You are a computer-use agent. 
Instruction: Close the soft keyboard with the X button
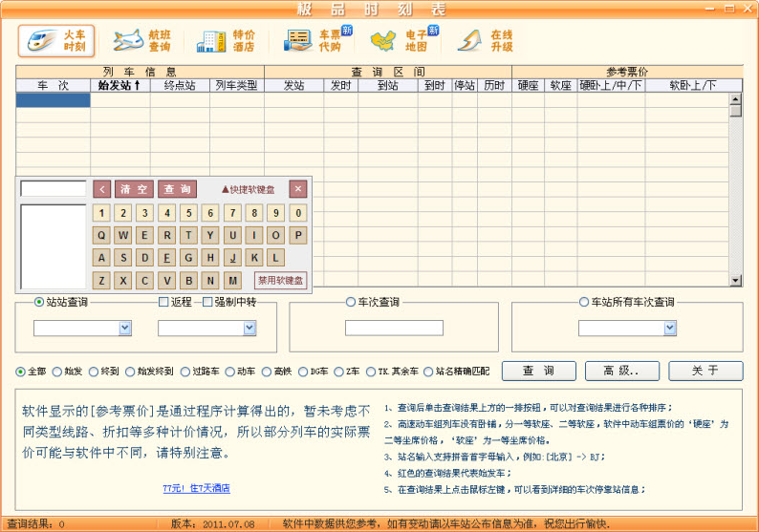click(x=298, y=189)
